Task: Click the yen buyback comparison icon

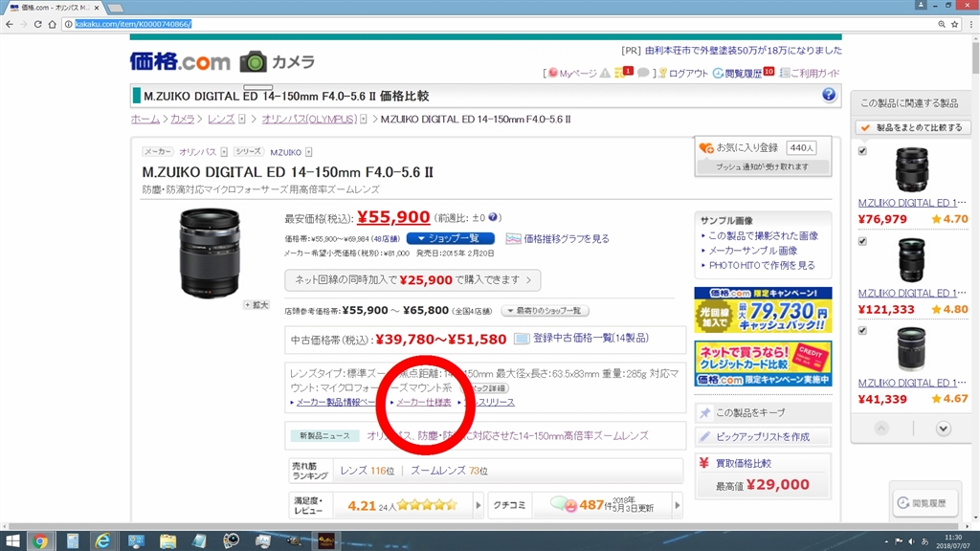Action: pyautogui.click(x=704, y=463)
